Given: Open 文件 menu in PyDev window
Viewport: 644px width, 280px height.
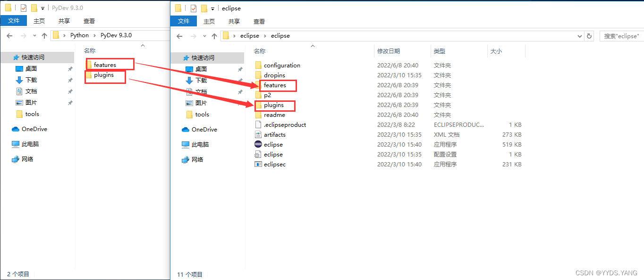Looking at the screenshot, I should (x=14, y=21).
